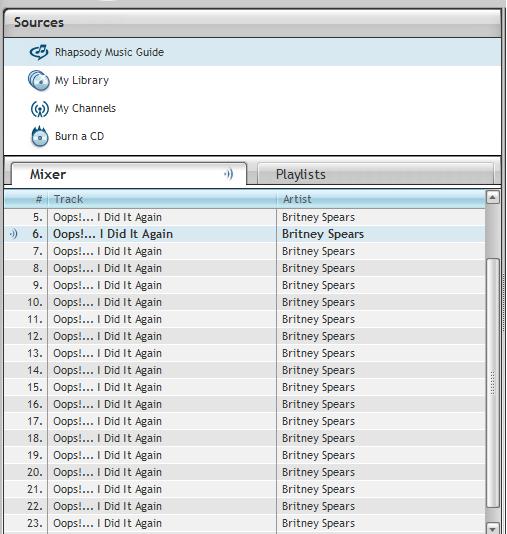Click the # column header
Viewport: 507px width, 534px height.
coord(39,199)
